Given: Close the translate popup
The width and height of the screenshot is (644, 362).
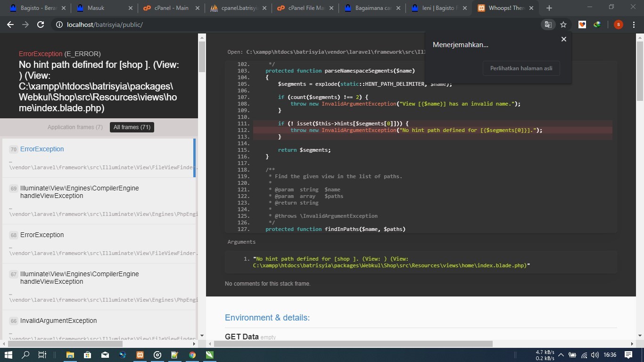Looking at the screenshot, I should 563,39.
